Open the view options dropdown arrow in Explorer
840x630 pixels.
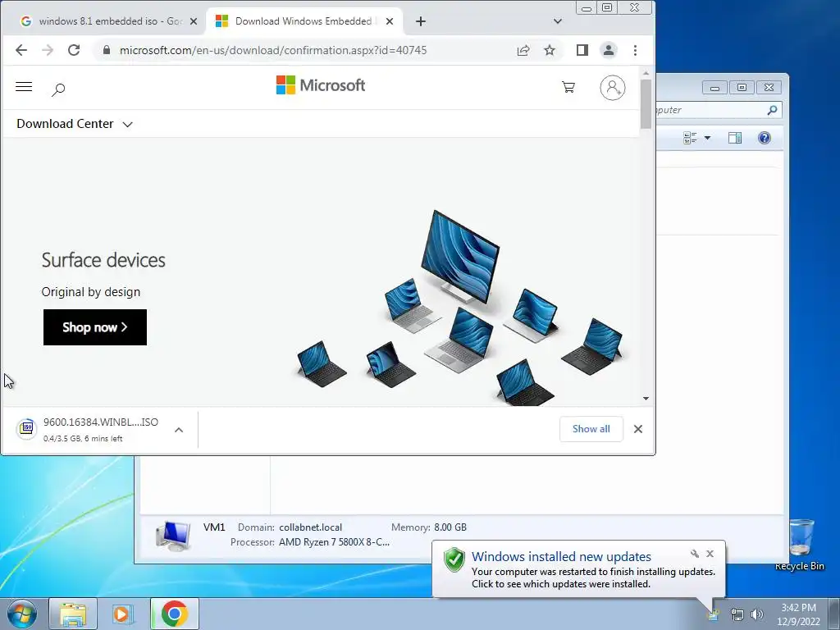pos(707,138)
